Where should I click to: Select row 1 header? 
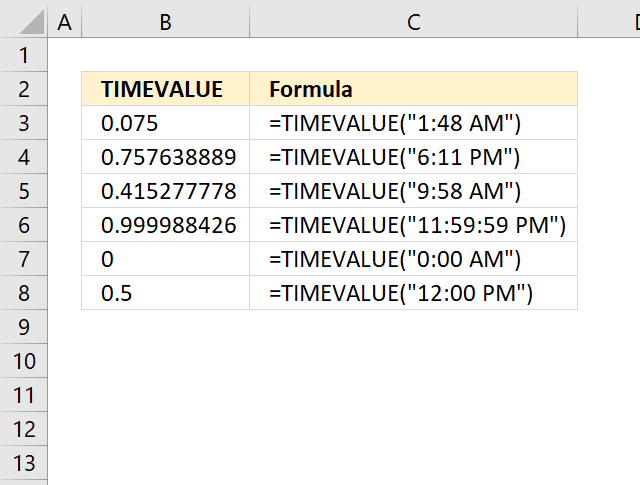pos(24,55)
